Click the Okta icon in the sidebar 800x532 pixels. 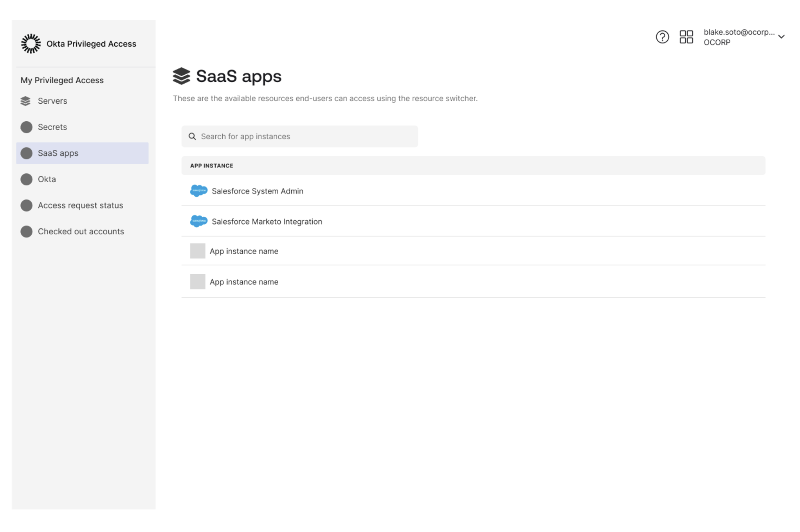click(26, 179)
